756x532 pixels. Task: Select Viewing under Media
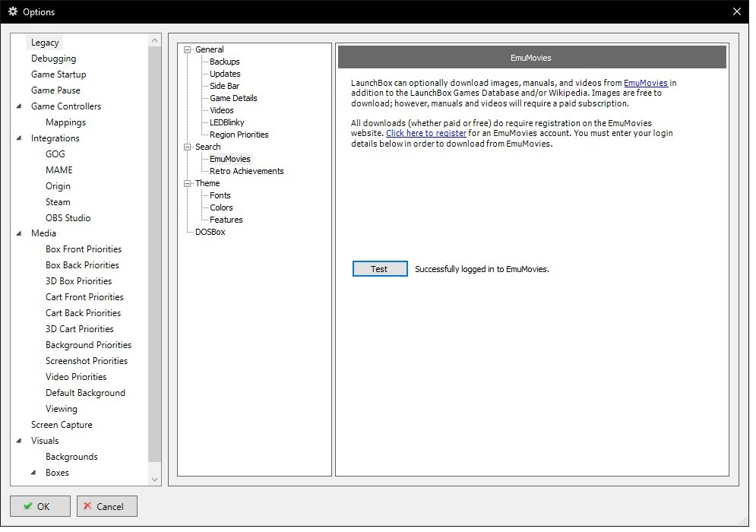pyautogui.click(x=62, y=409)
